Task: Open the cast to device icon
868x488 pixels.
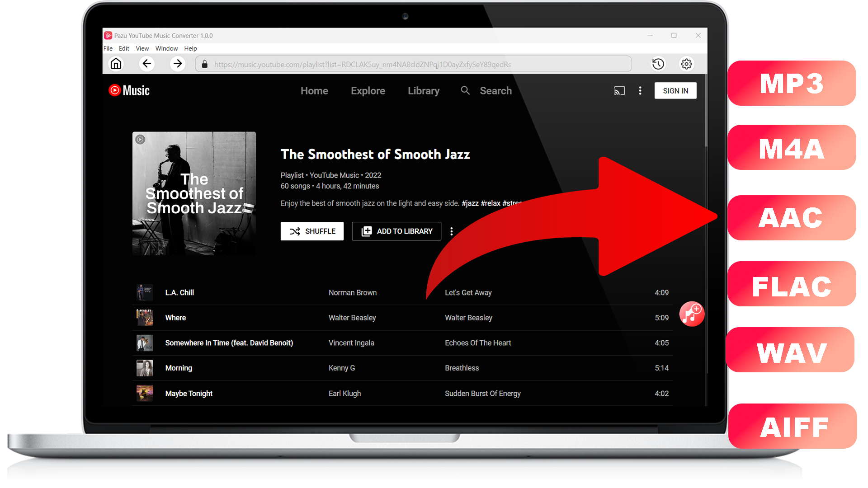Action: point(619,91)
